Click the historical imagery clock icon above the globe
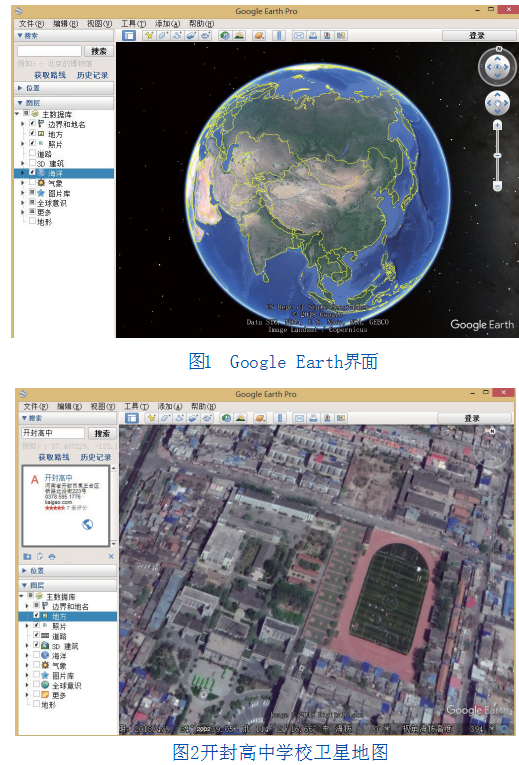Viewport: 519px width, 765px height. [225, 35]
